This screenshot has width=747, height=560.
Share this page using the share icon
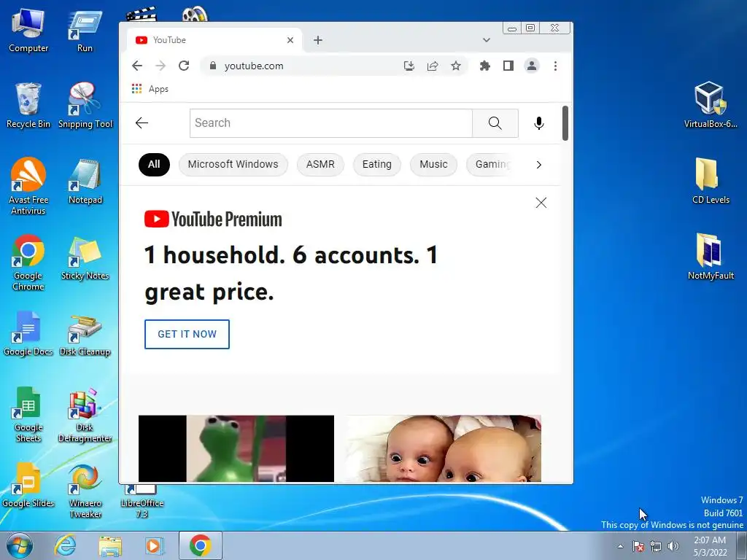click(433, 66)
